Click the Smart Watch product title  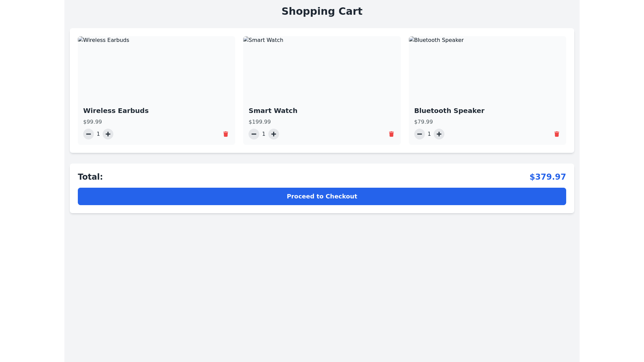click(x=273, y=111)
